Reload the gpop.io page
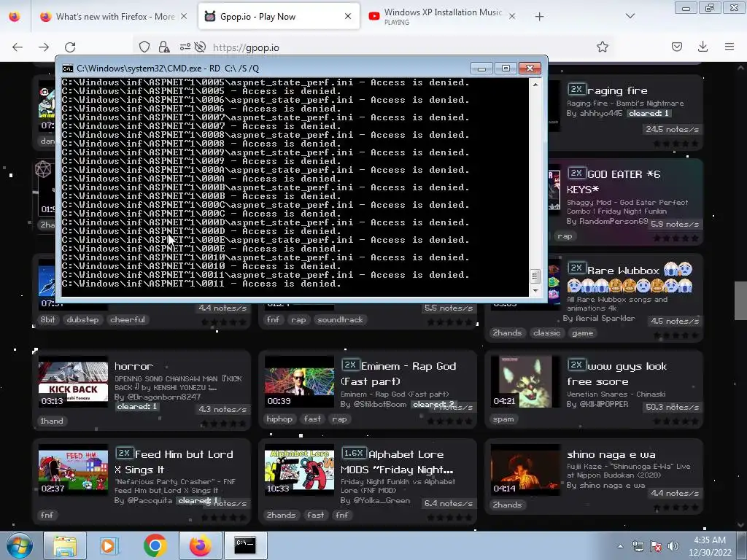 coord(70,47)
